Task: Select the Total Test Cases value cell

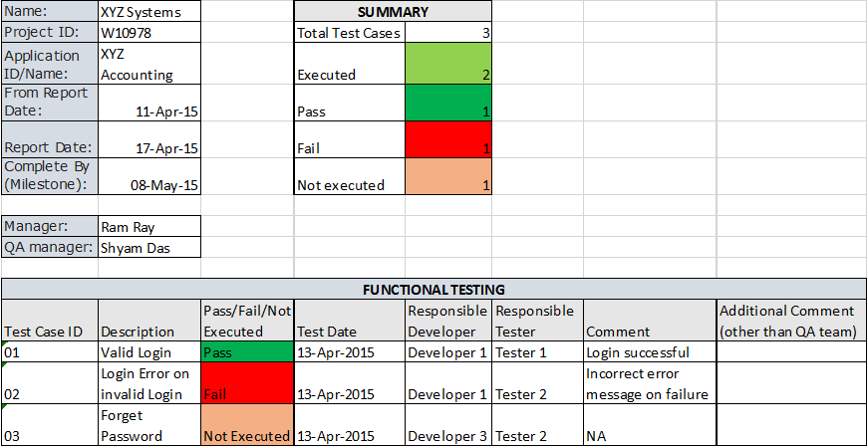Action: click(x=448, y=33)
